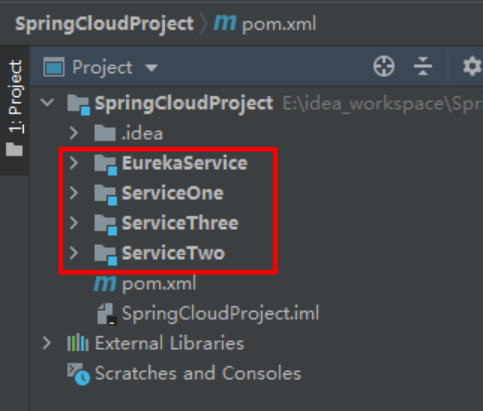Viewport: 483px width, 411px height.
Task: Expand the External Libraries node
Action: [47, 343]
